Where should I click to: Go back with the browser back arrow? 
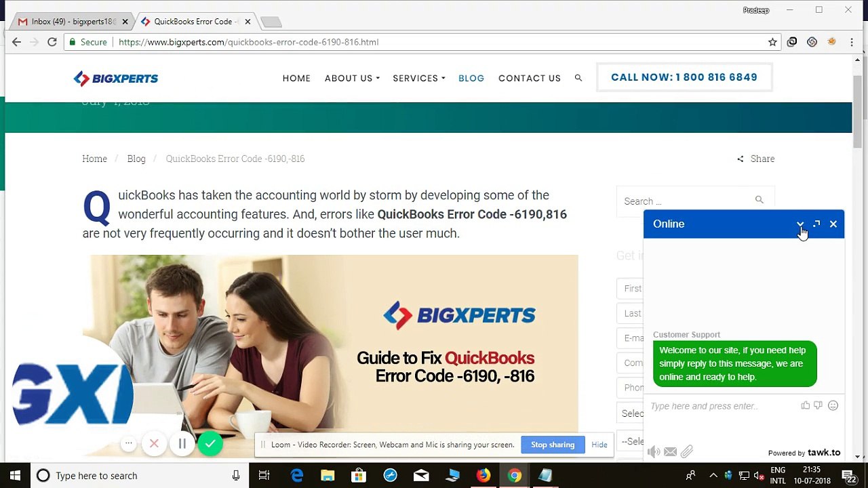pos(16,42)
